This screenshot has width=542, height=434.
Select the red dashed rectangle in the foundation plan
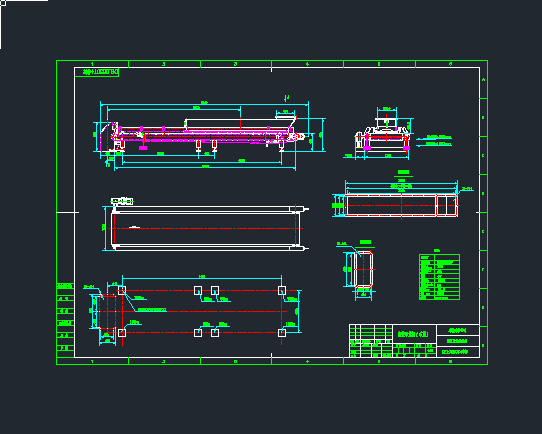point(107,312)
